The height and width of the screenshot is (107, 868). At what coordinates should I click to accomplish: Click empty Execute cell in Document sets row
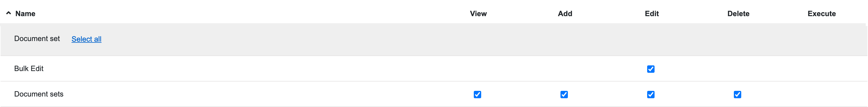tap(821, 94)
